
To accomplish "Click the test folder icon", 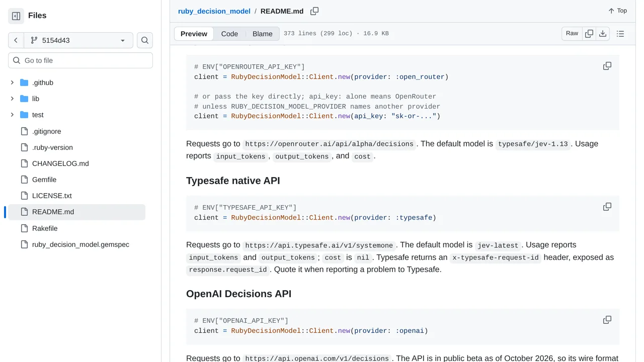I will [x=24, y=115].
